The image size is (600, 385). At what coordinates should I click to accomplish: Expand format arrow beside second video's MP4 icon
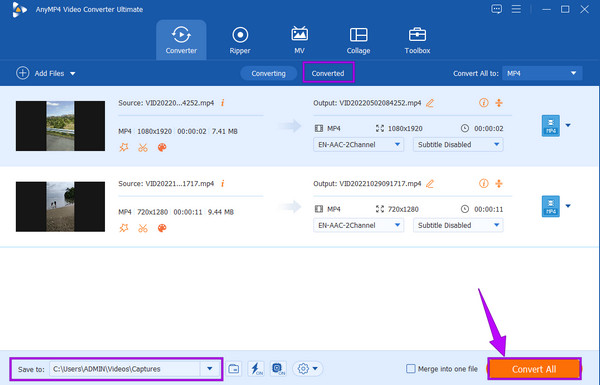568,206
